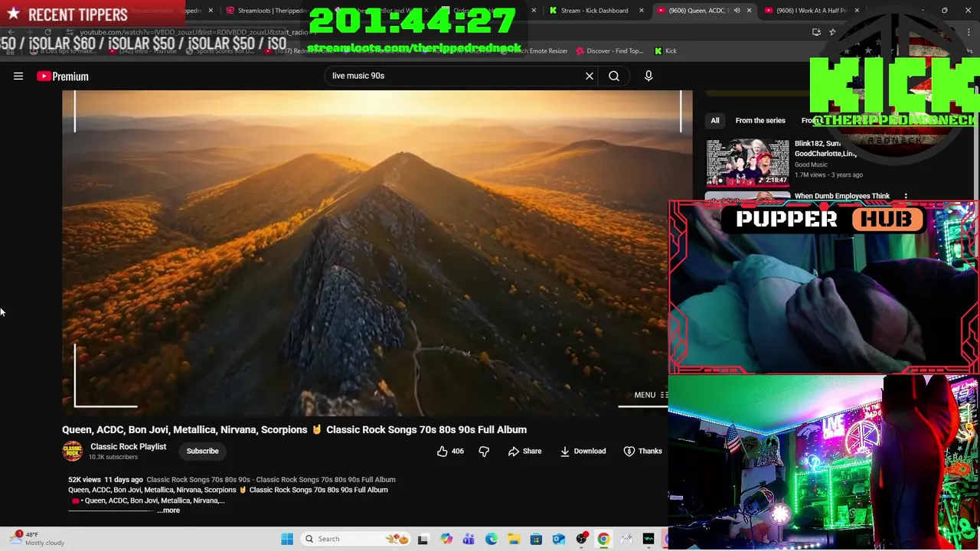Click the video player to pause playback
The image size is (980, 551).
377,253
